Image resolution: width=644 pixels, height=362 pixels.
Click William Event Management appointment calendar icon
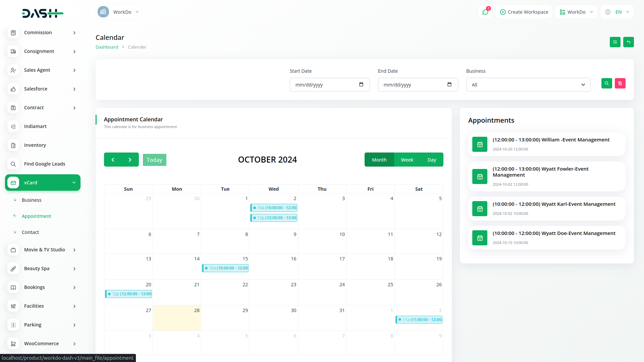pos(480,144)
